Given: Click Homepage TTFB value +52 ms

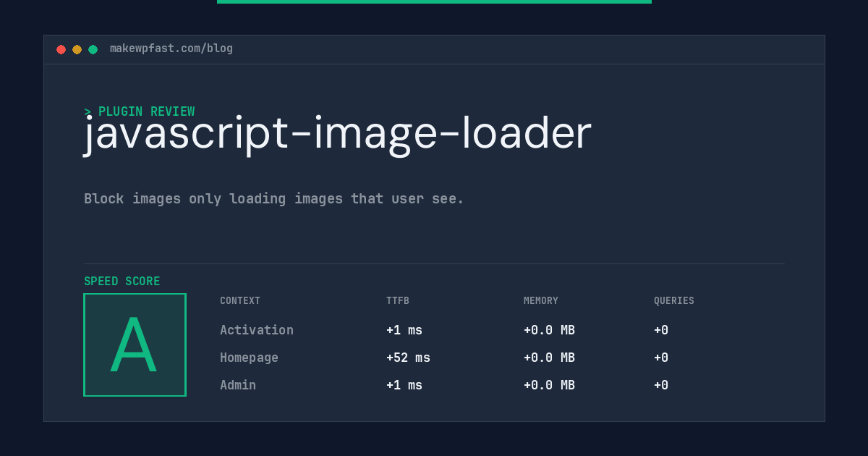Looking at the screenshot, I should pos(408,358).
